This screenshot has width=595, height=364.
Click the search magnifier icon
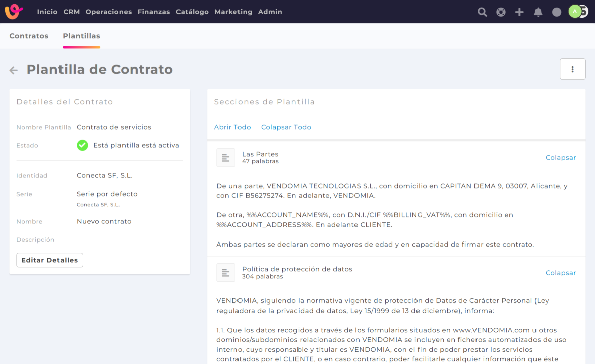tap(482, 12)
